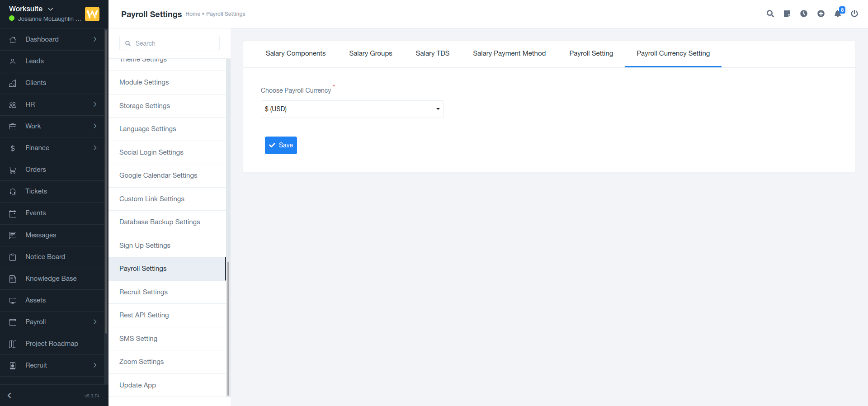The height and width of the screenshot is (406, 868).
Task: Click the Clients building icon
Action: [x=13, y=83]
